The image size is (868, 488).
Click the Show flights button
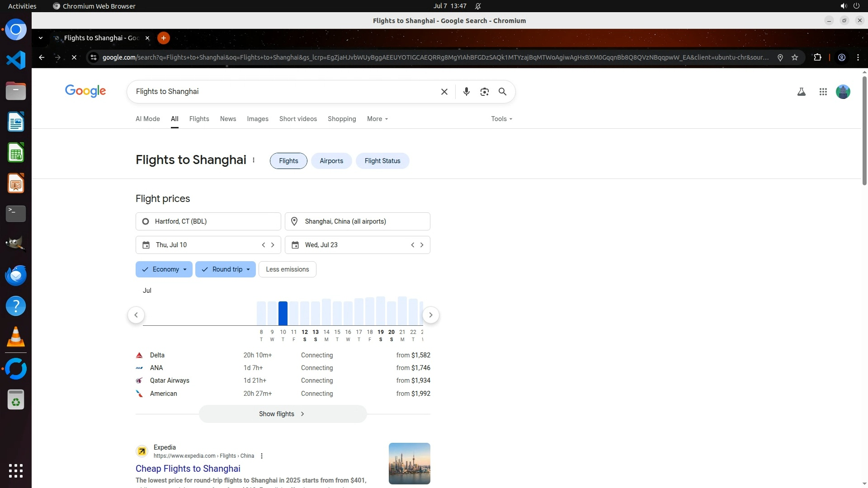click(x=283, y=414)
